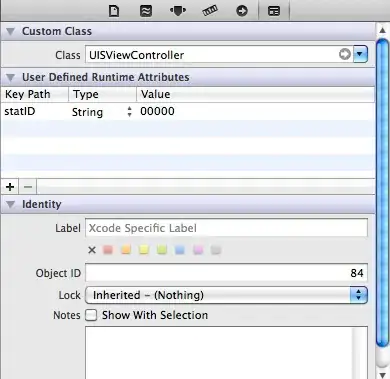Click the Key Path column header
This screenshot has width=390, height=379.
point(35,94)
